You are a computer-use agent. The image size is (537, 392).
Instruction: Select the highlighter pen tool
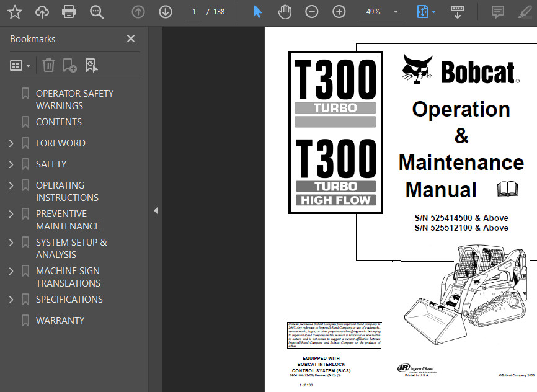[x=525, y=12]
